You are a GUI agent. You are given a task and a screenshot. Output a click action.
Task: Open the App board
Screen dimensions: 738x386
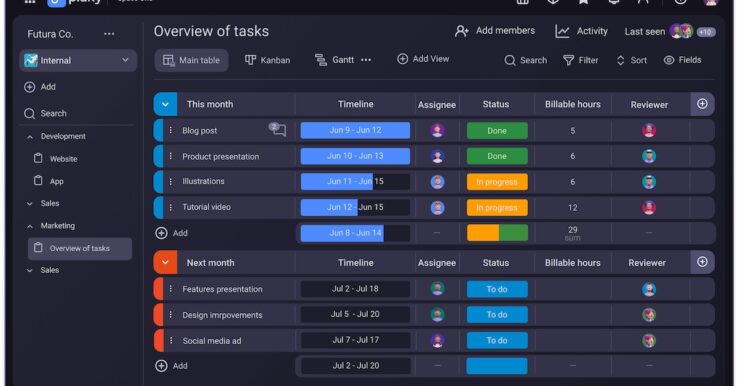[48, 181]
